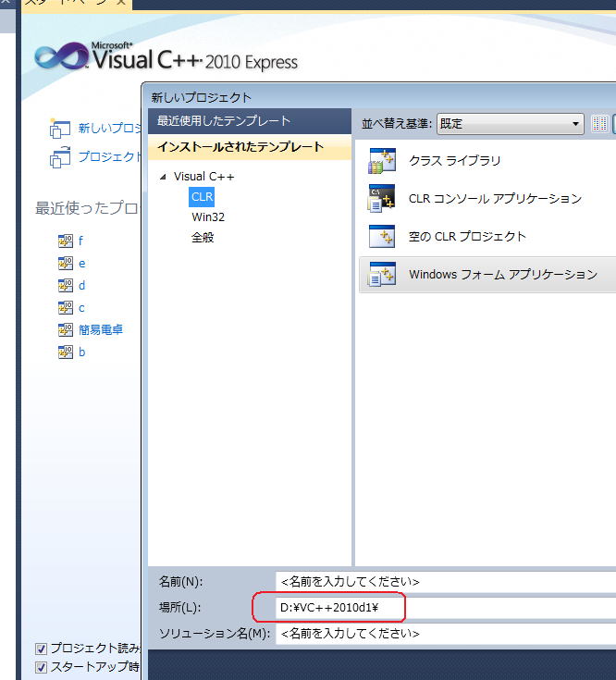Toggle スタートアップ時 checkbox on start page
This screenshot has width=616, height=680.
click(x=42, y=667)
